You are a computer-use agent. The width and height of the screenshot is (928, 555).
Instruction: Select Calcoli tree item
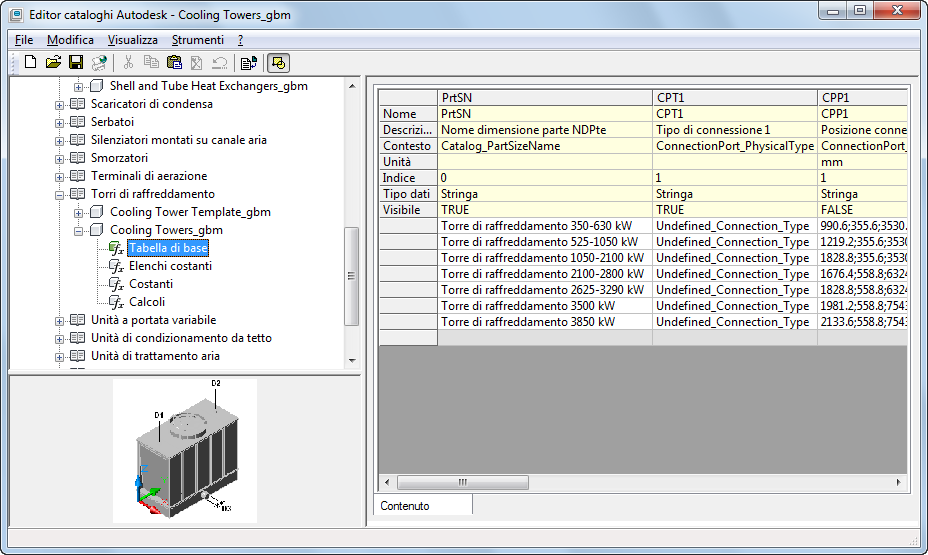(147, 302)
